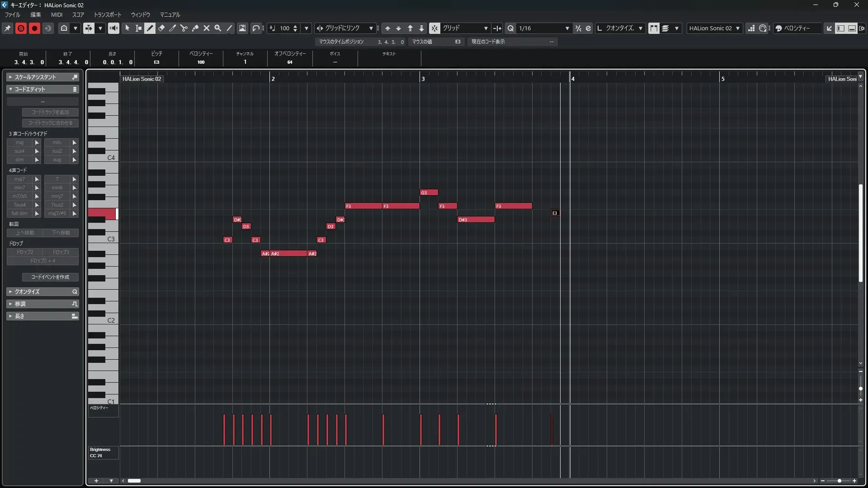Image resolution: width=868 pixels, height=488 pixels.
Task: Select the Mute tool
Action: 207,28
